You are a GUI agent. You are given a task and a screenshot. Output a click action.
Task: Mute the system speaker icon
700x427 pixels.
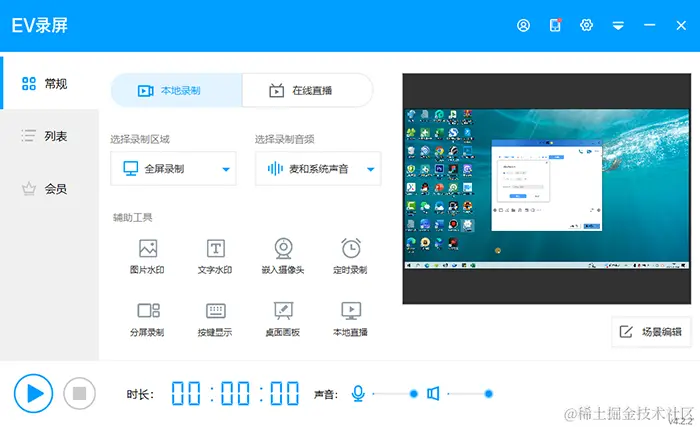[x=433, y=394]
